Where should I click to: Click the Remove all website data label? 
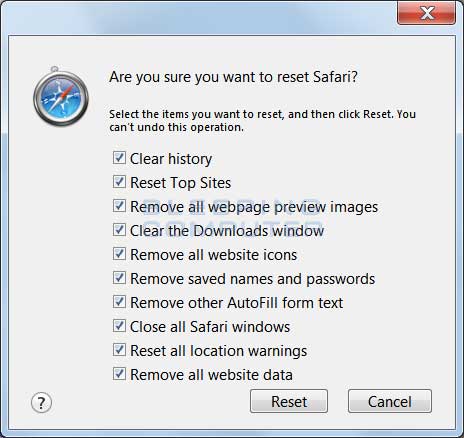point(211,375)
